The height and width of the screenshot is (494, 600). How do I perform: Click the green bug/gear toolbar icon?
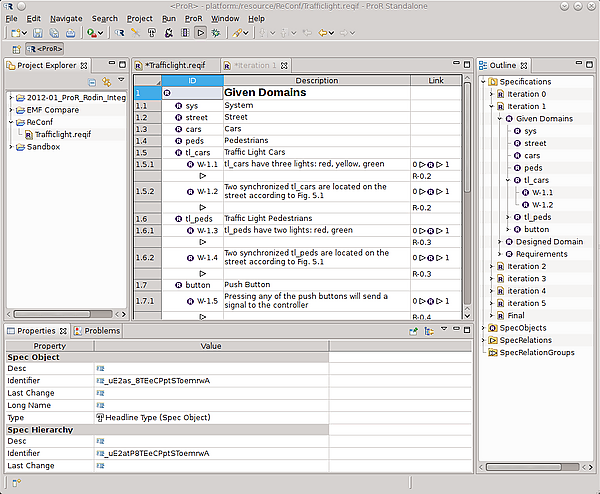pos(216,33)
